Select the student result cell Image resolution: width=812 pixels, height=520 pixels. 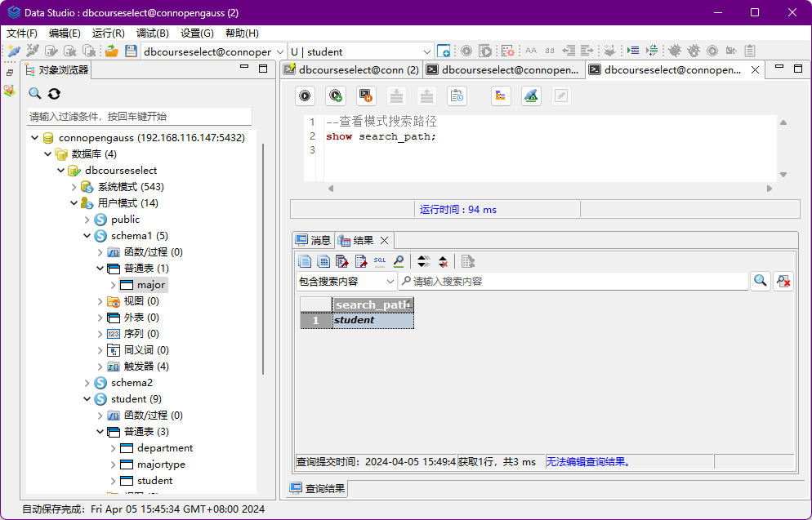[x=373, y=320]
